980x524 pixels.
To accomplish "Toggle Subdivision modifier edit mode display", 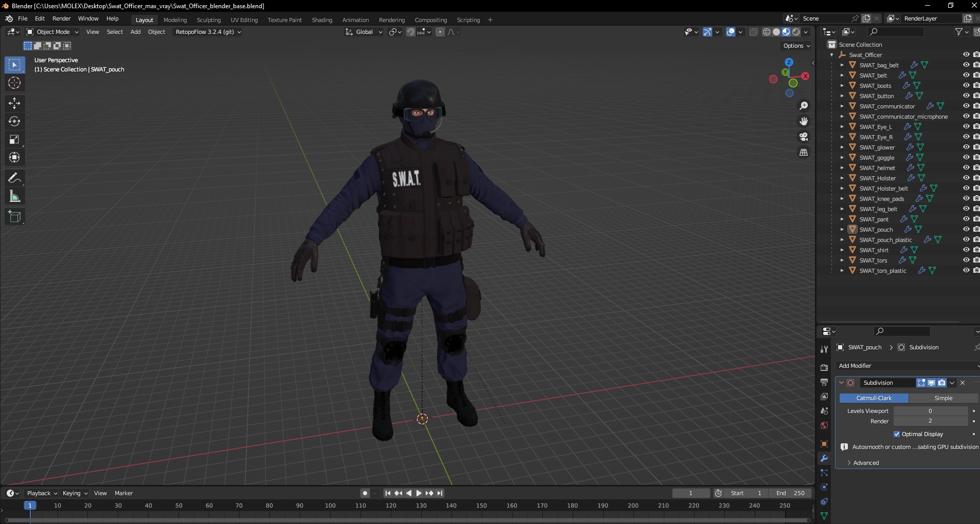I will tap(921, 383).
